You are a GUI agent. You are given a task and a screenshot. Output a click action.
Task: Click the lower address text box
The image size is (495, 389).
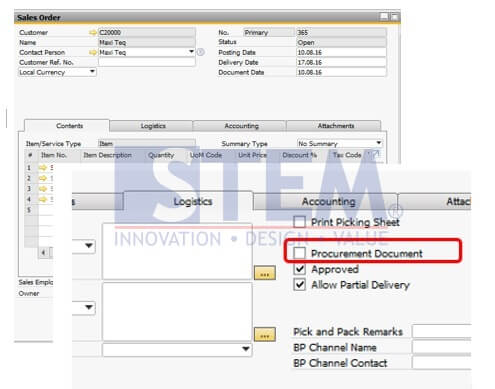(x=177, y=312)
